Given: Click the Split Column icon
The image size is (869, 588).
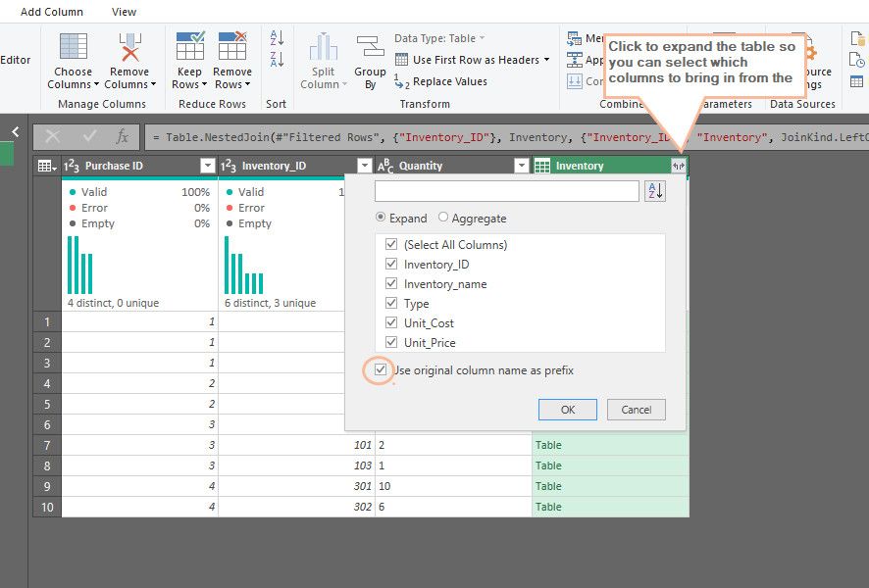Looking at the screenshot, I should (323, 46).
